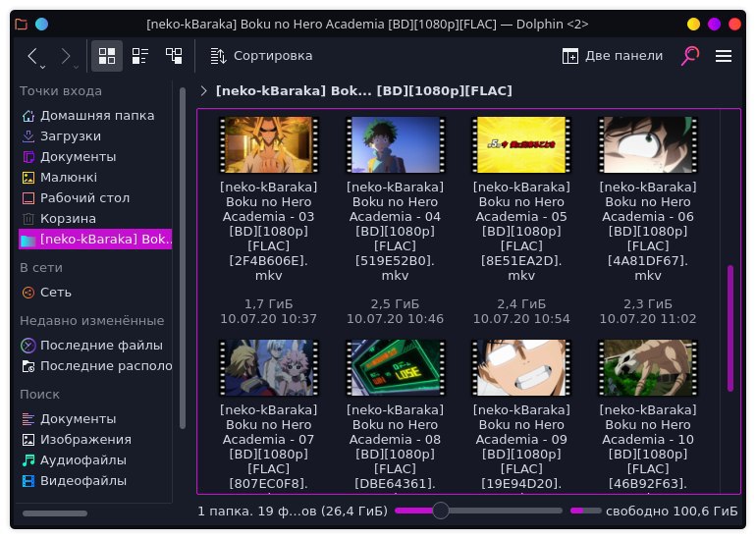Click the Dolphin folder icon in title bar
Screen dimensions: 756x539
coord(22,25)
